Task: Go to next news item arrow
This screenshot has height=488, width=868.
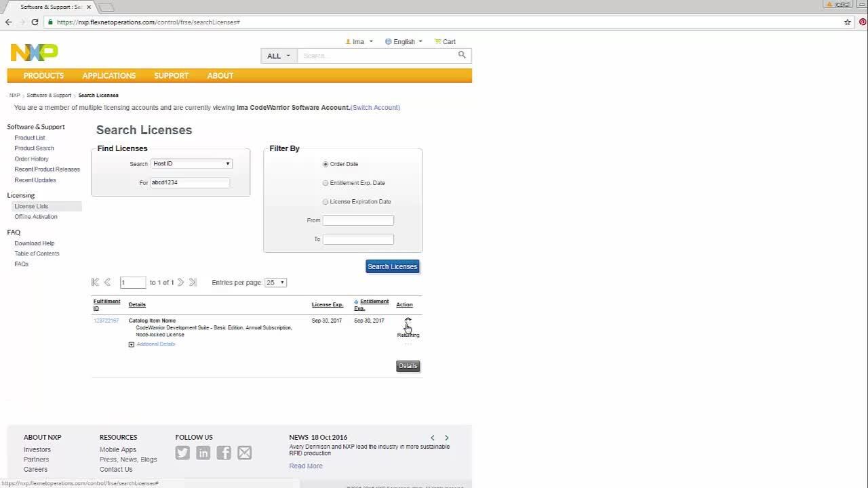Action: coord(446,438)
